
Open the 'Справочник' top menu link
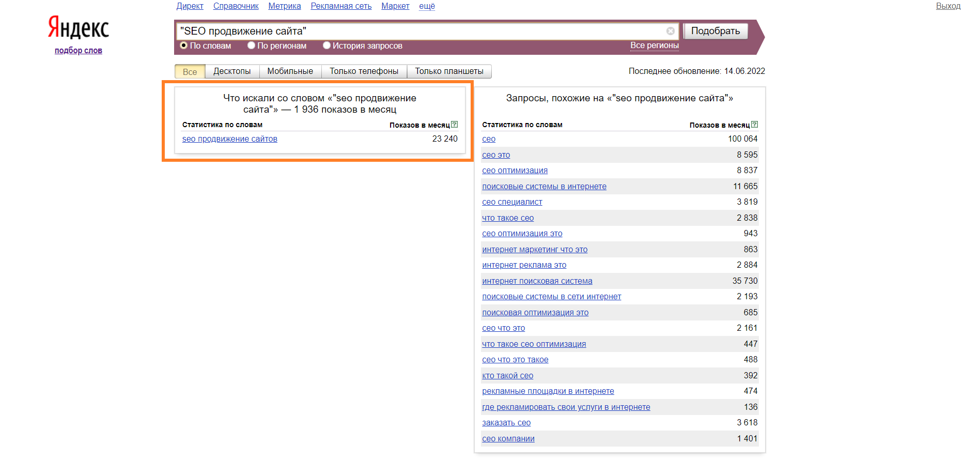pos(236,6)
